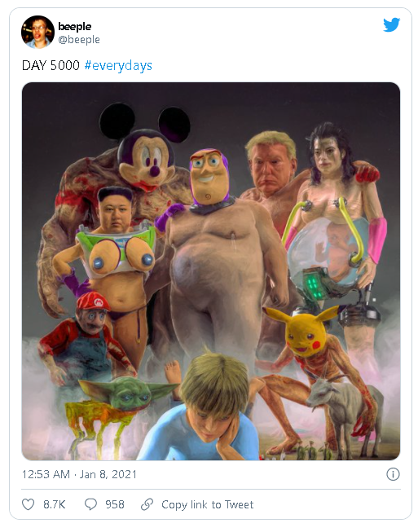Open the bold beeple display name
Screen dimensions: 418x532
pyautogui.click(x=75, y=26)
